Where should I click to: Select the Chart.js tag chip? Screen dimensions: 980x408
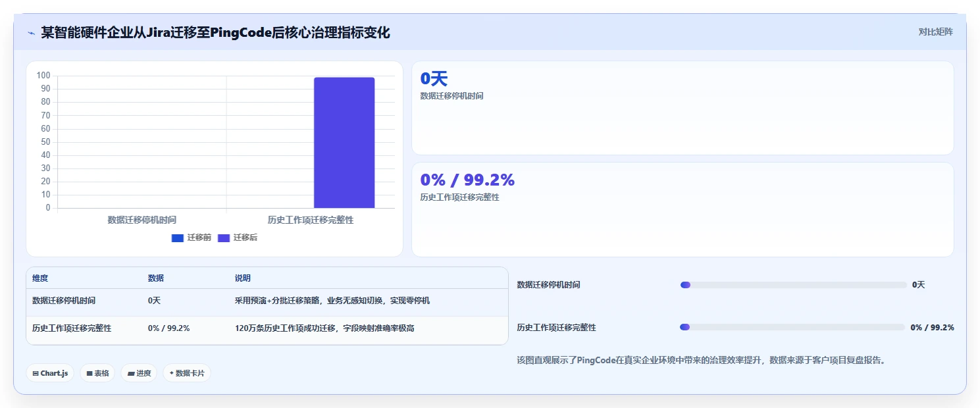50,373
